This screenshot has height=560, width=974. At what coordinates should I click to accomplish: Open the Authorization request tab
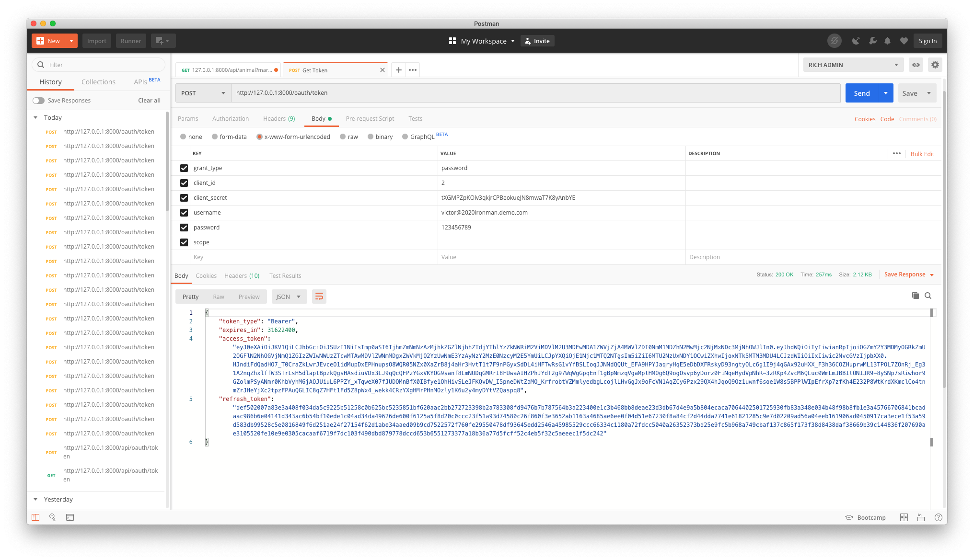[x=231, y=119]
